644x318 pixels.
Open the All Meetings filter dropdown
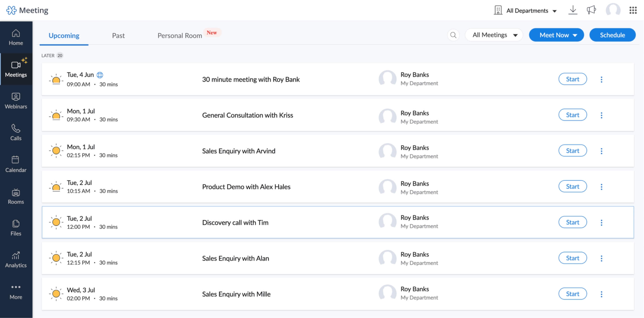tap(494, 35)
